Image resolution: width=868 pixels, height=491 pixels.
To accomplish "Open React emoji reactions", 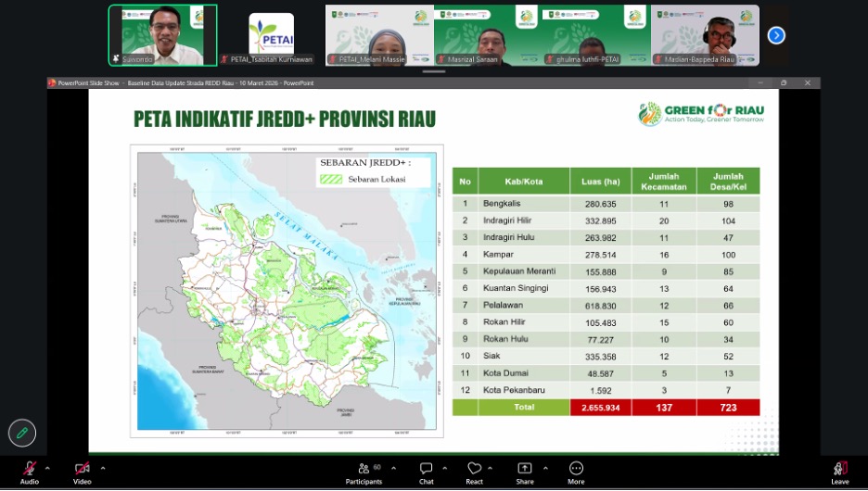I will (x=475, y=469).
